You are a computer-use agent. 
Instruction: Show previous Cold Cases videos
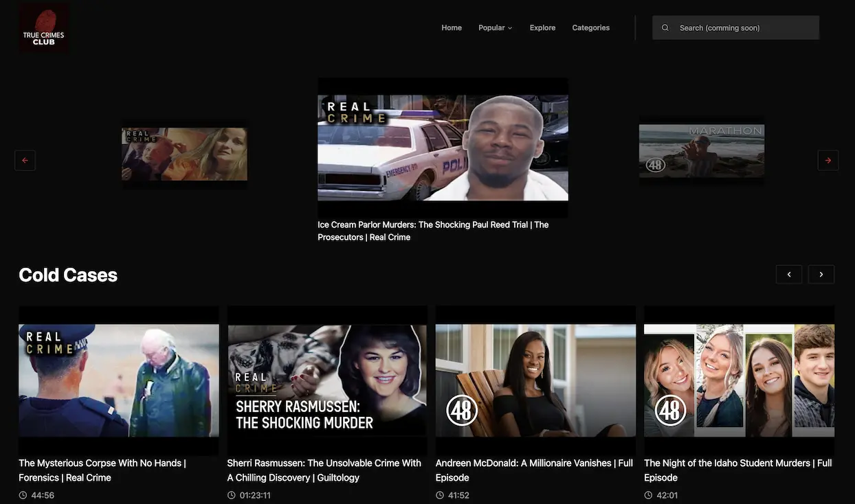click(x=789, y=275)
